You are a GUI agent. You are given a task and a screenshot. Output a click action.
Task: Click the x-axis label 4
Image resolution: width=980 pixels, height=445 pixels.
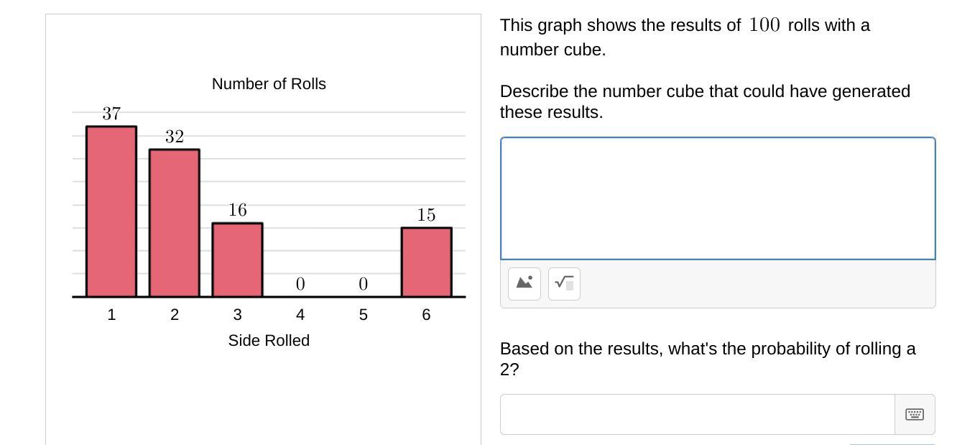pos(300,315)
